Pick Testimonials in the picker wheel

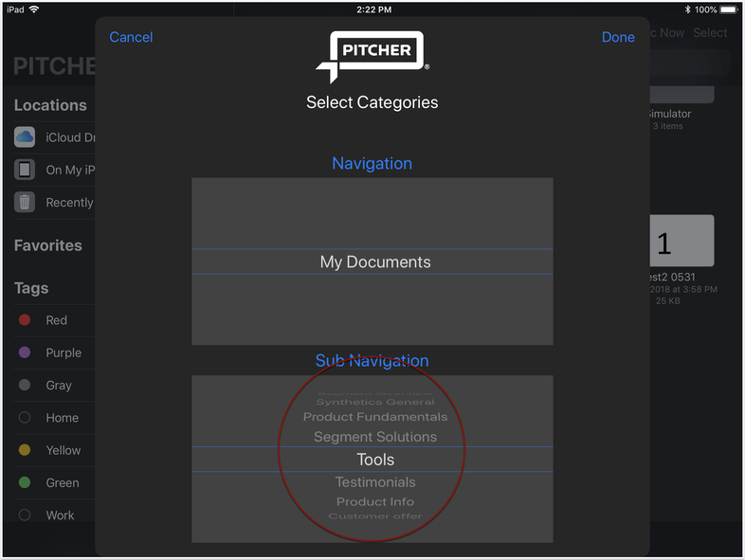pyautogui.click(x=374, y=482)
